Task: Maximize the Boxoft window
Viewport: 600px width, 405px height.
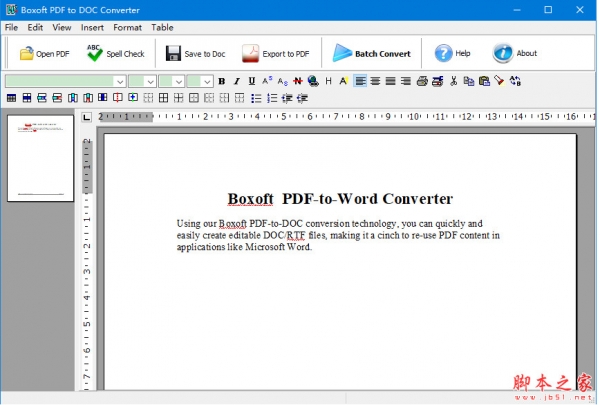Action: point(548,10)
